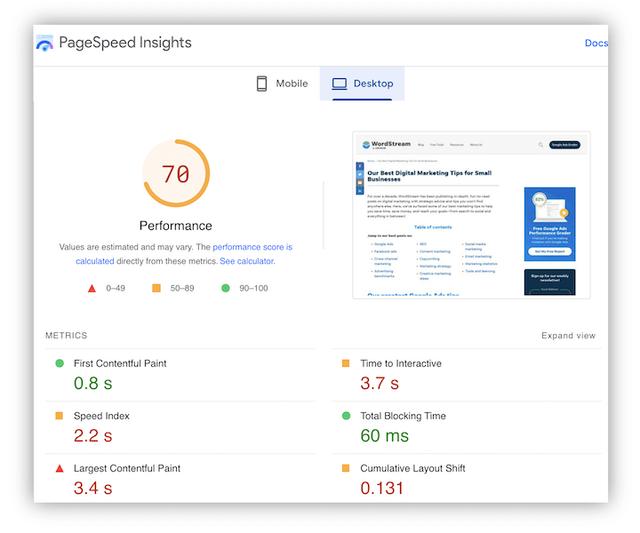Open the Docs link
The height and width of the screenshot is (533, 640).
pos(596,43)
